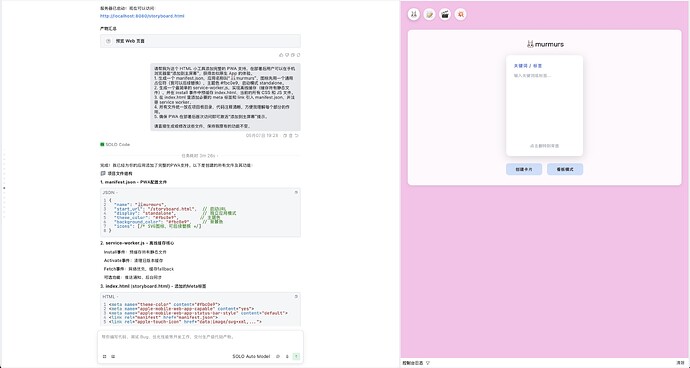Click the 'Install' event bullet line

[135, 252]
